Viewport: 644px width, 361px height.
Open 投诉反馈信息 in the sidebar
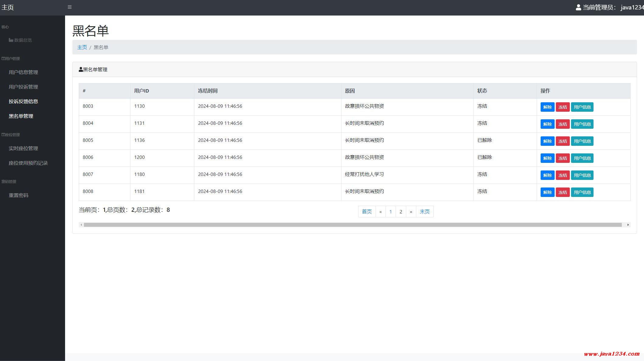23,101
